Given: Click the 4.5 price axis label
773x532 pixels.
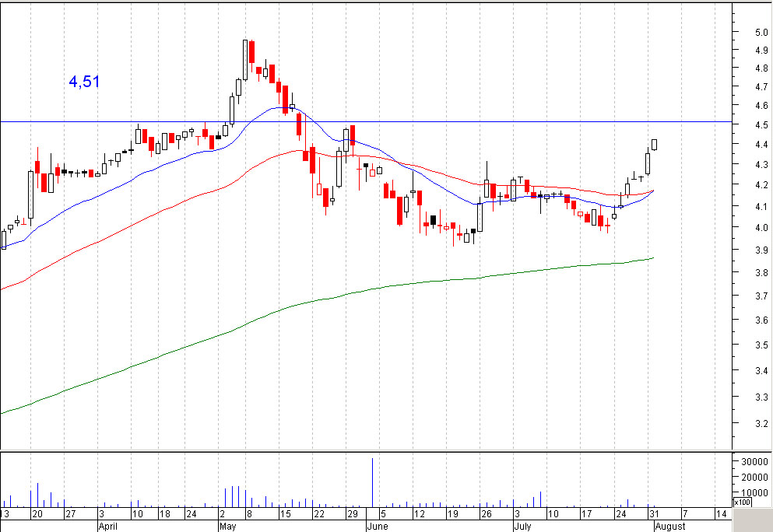Looking at the screenshot, I should point(761,125).
